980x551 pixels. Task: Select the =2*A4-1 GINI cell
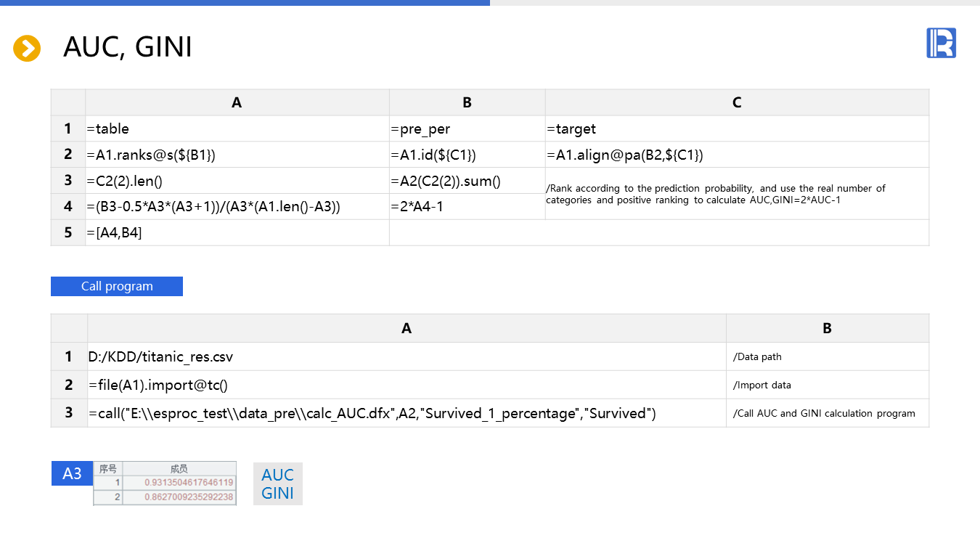pos(466,207)
